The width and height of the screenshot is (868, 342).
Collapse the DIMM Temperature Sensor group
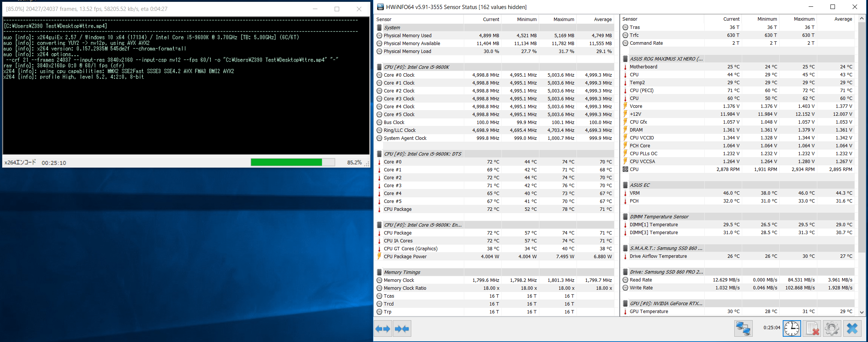pos(625,216)
